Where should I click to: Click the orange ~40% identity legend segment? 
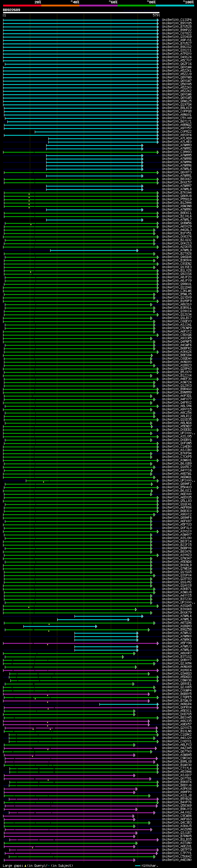(x=60, y=6)
